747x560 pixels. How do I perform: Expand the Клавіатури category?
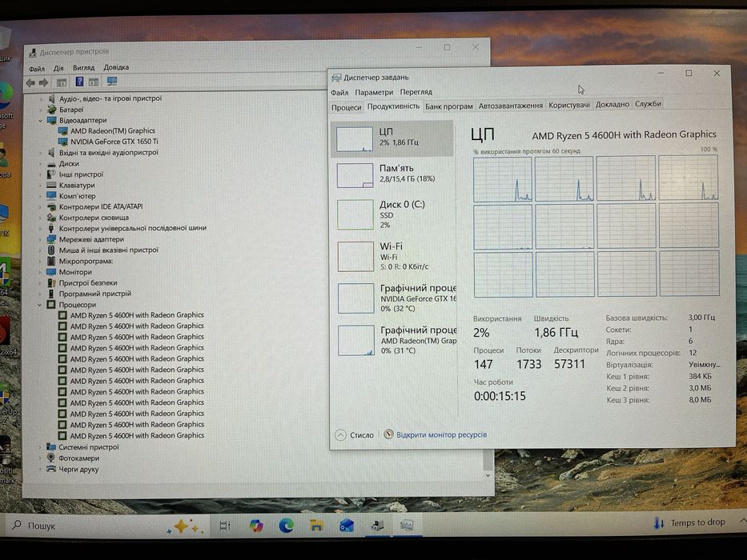click(x=41, y=186)
